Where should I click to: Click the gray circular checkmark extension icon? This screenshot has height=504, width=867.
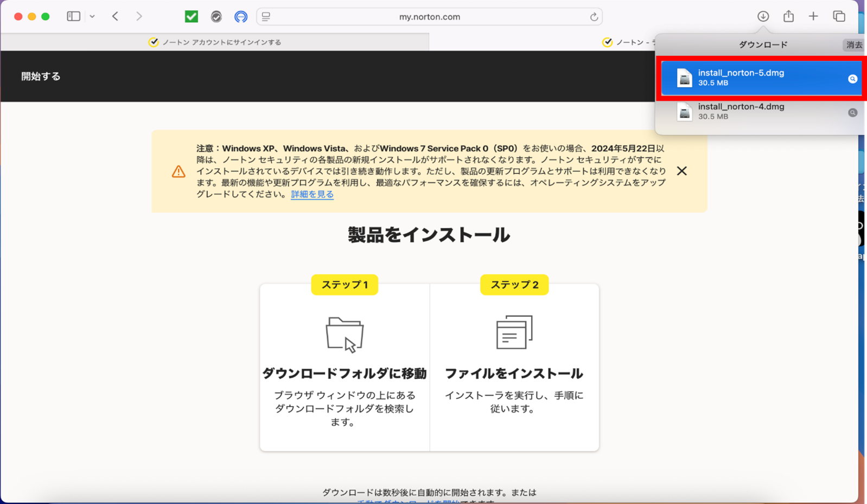click(x=216, y=17)
